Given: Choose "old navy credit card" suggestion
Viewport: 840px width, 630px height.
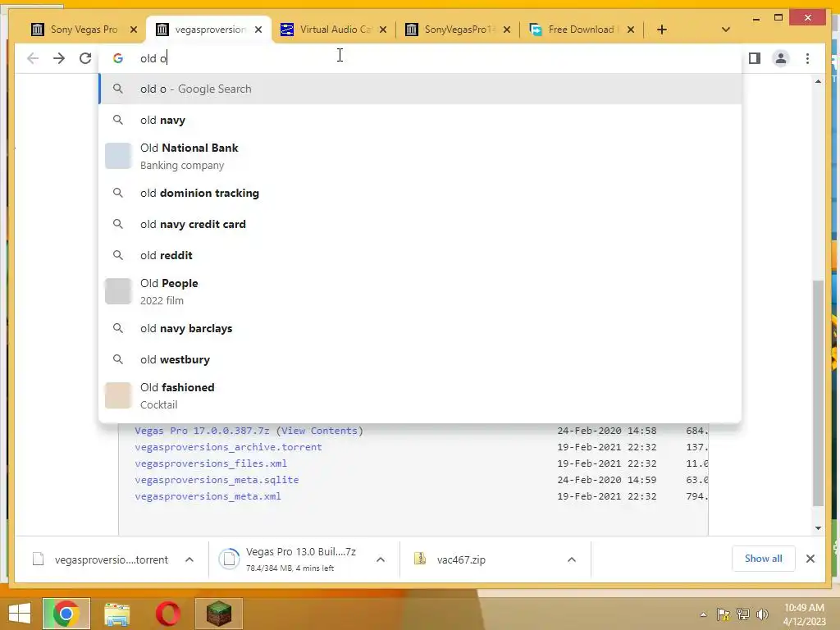Looking at the screenshot, I should (421, 224).
